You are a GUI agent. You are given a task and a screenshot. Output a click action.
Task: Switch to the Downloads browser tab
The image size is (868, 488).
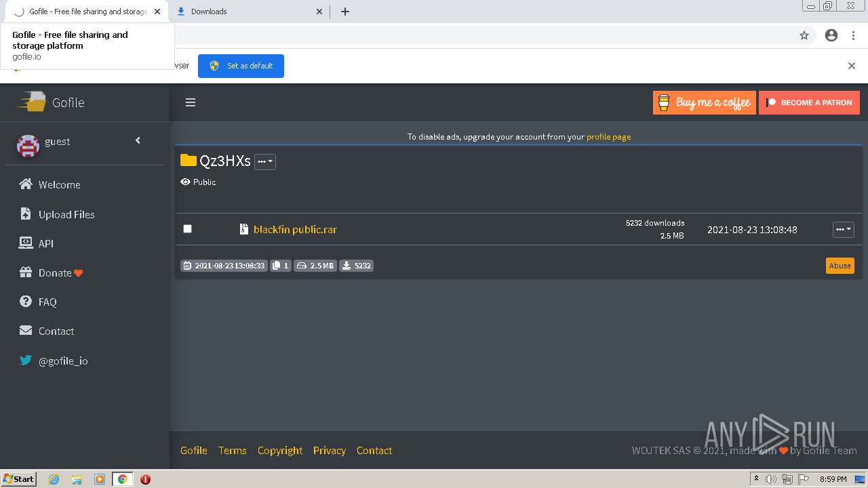click(x=248, y=12)
